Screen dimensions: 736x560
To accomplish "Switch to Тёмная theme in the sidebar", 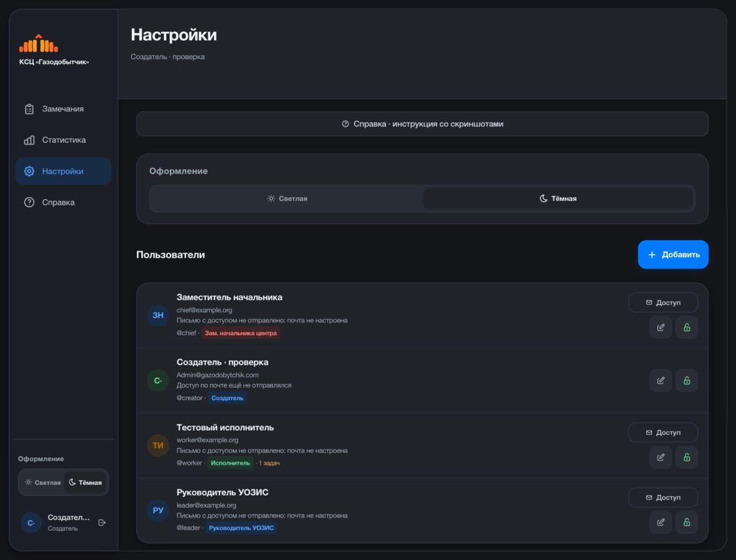I will [85, 483].
